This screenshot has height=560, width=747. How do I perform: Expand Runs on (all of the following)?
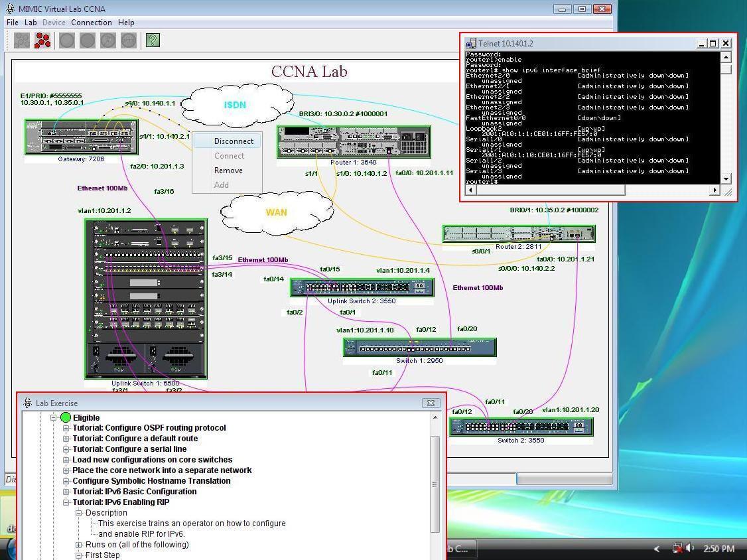[x=78, y=545]
